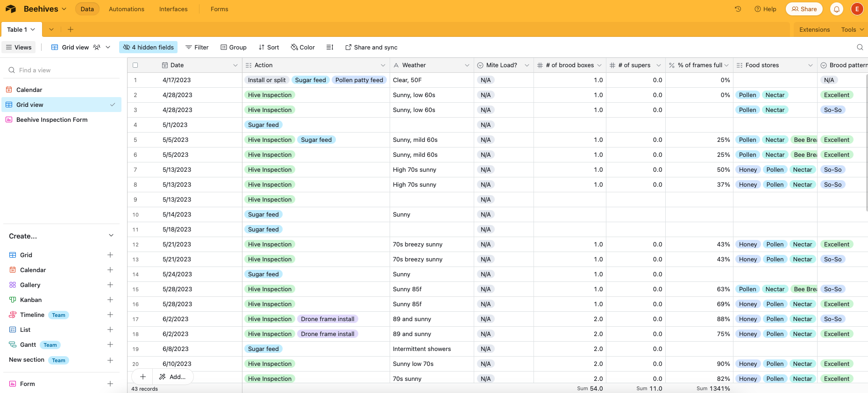Add a new table with plus icon

pyautogui.click(x=71, y=29)
